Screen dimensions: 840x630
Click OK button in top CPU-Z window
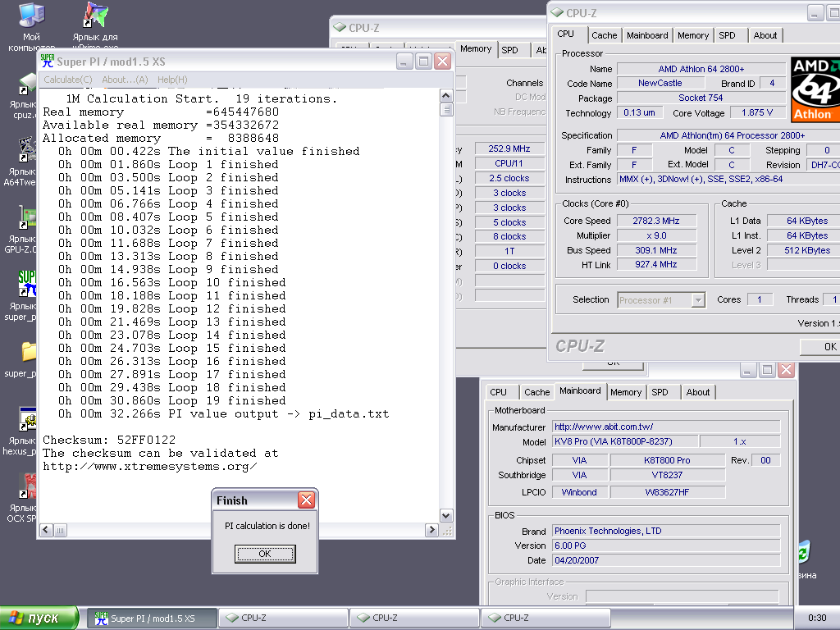point(822,347)
